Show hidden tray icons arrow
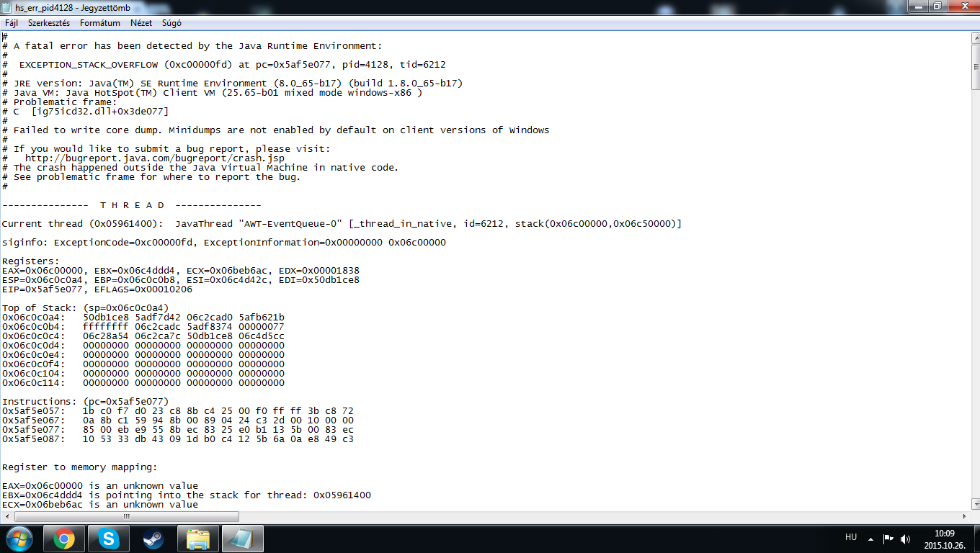The width and height of the screenshot is (980, 553). pos(871,539)
